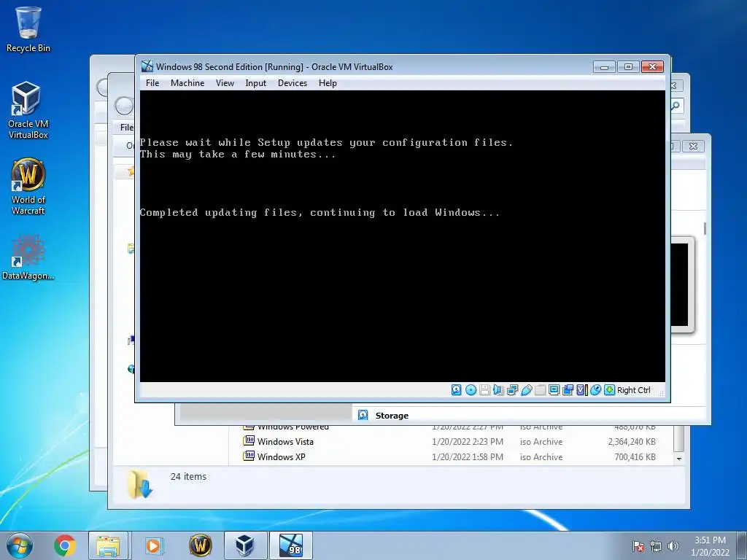Click the floppy disk indicator in VM status bar
This screenshot has height=560, width=747.
[x=484, y=390]
